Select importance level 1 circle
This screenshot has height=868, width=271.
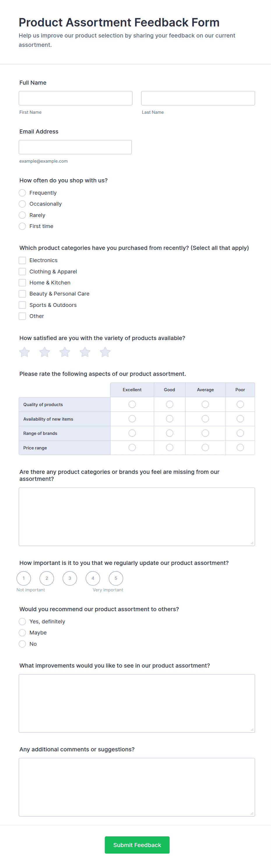(x=24, y=578)
